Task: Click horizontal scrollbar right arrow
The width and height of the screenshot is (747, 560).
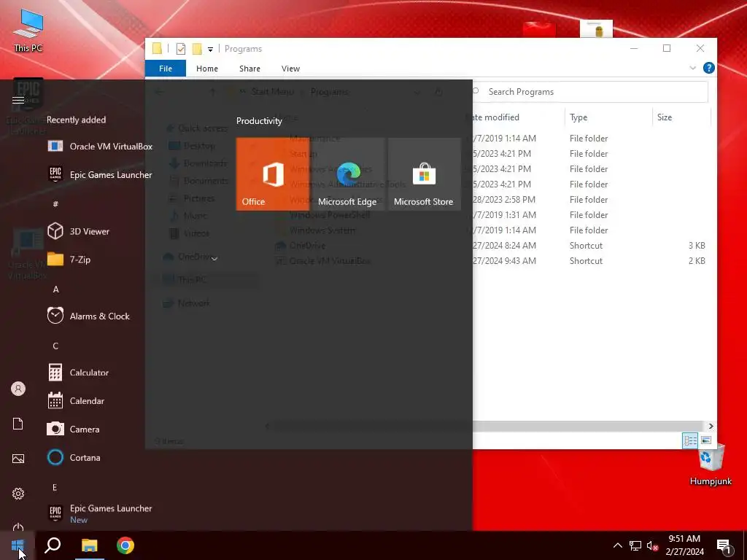Action: point(711,426)
